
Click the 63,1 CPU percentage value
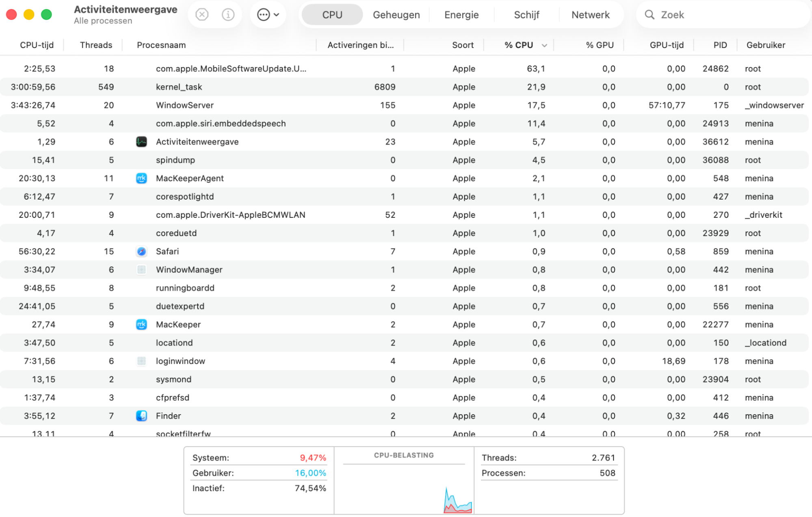(x=536, y=69)
